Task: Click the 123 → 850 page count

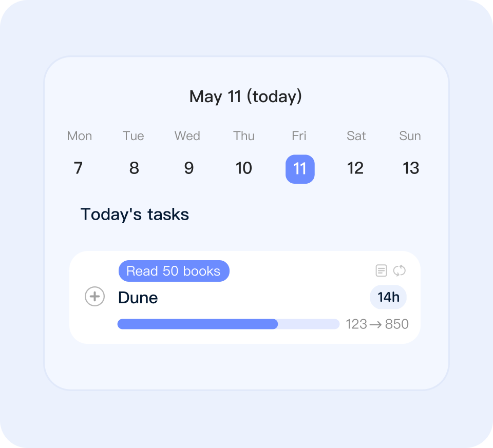Action: (x=377, y=324)
